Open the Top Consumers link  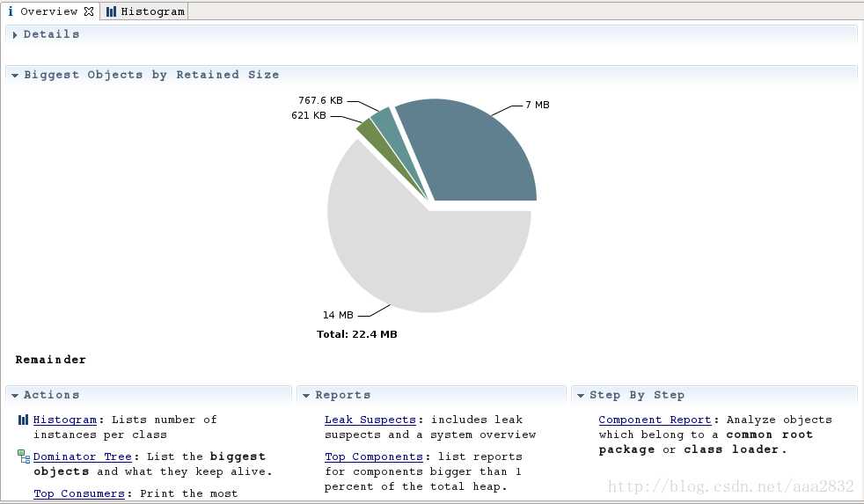(x=79, y=493)
